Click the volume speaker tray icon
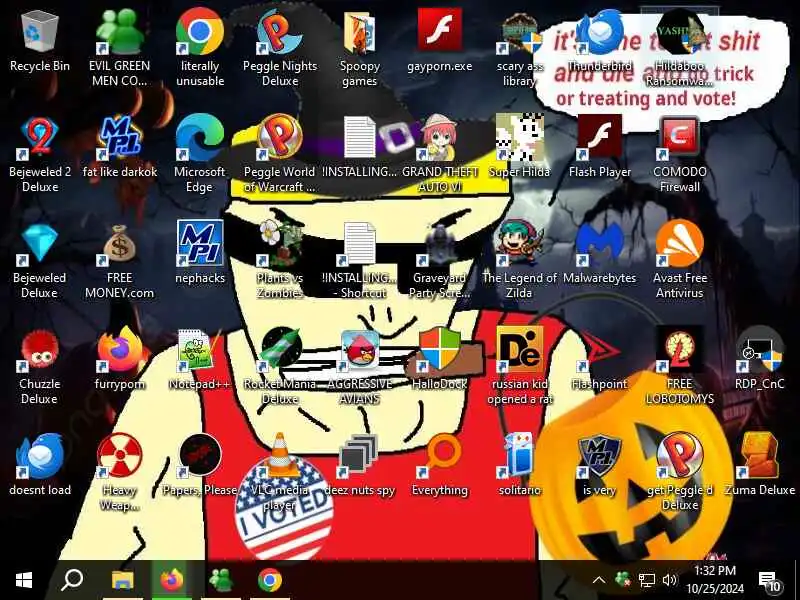 pyautogui.click(x=669, y=580)
